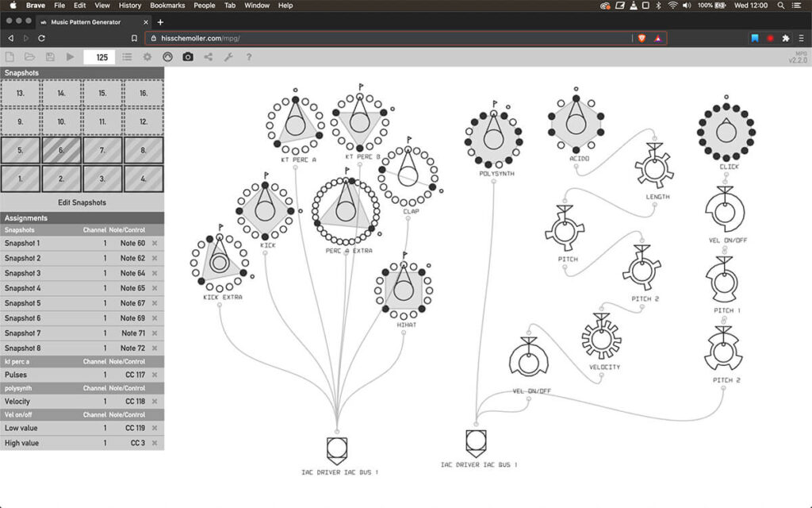Click the open folder icon
812x508 pixels.
[29, 57]
